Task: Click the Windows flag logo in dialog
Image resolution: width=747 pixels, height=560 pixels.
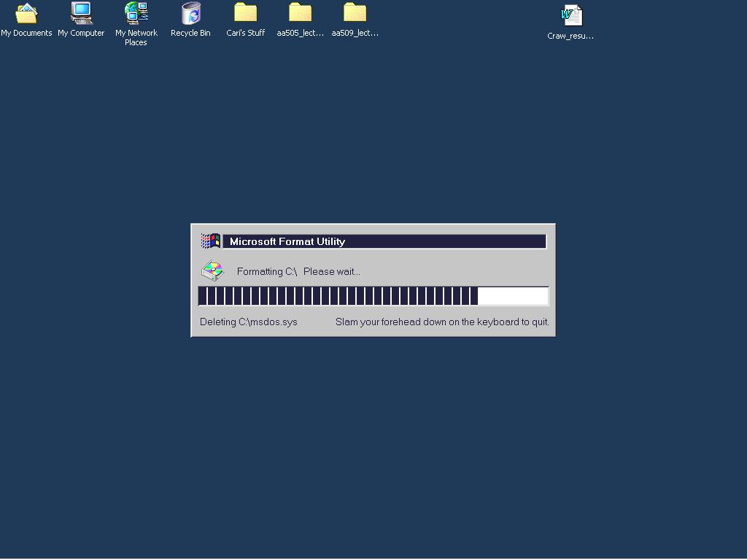Action: [x=210, y=241]
